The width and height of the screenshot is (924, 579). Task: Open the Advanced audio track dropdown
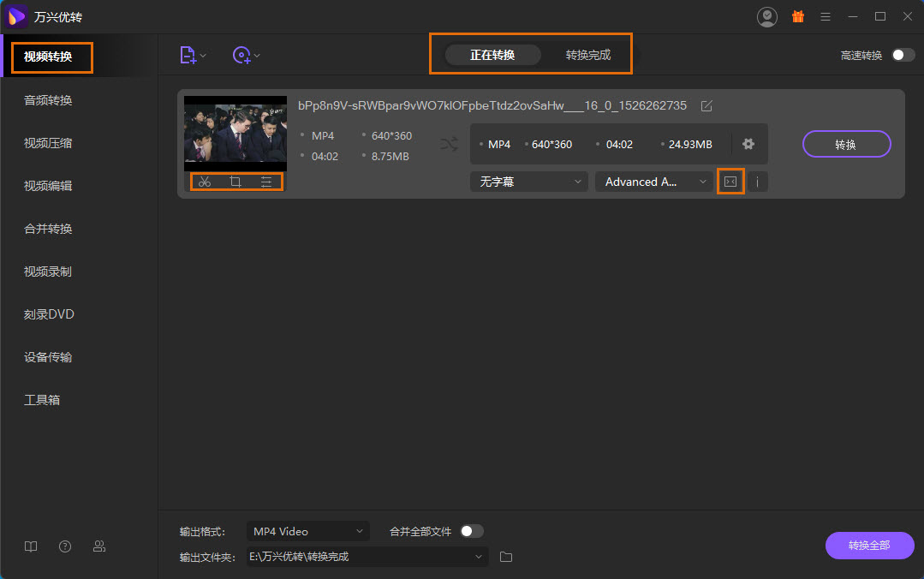[653, 182]
